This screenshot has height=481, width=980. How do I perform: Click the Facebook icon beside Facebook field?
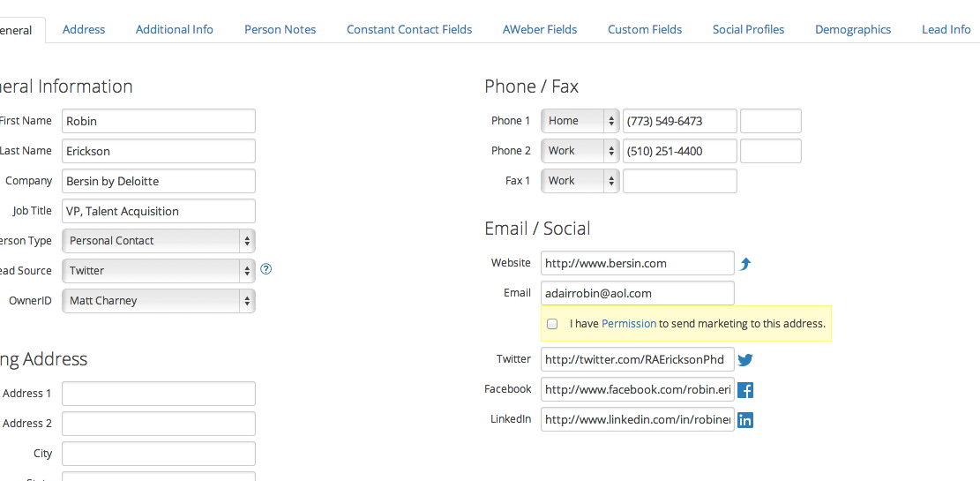click(745, 390)
